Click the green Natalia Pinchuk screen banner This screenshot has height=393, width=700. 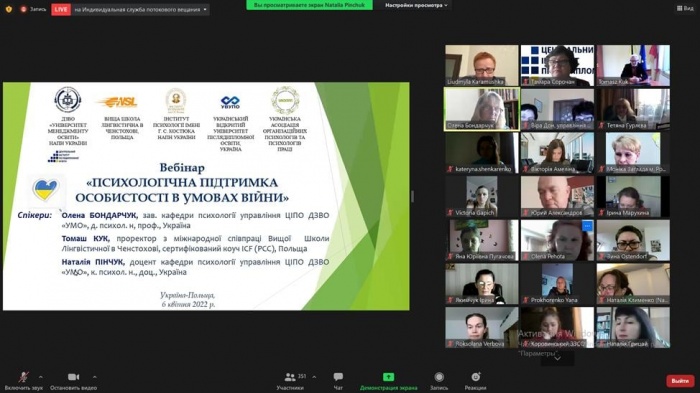pyautogui.click(x=309, y=5)
